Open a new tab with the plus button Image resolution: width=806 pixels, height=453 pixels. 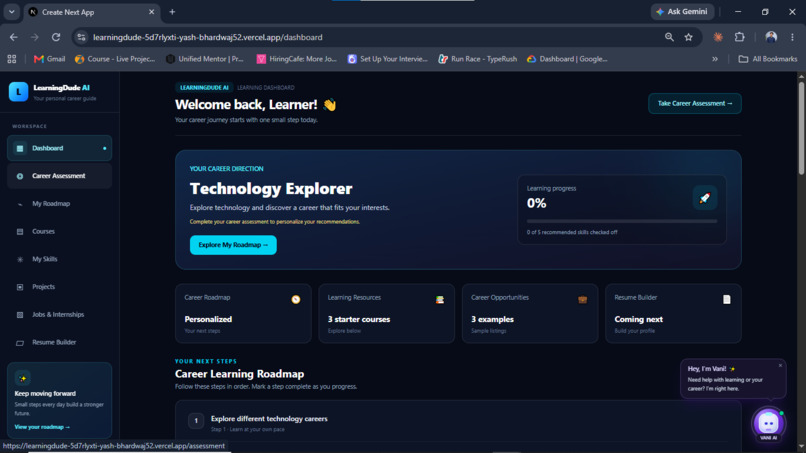pyautogui.click(x=172, y=12)
